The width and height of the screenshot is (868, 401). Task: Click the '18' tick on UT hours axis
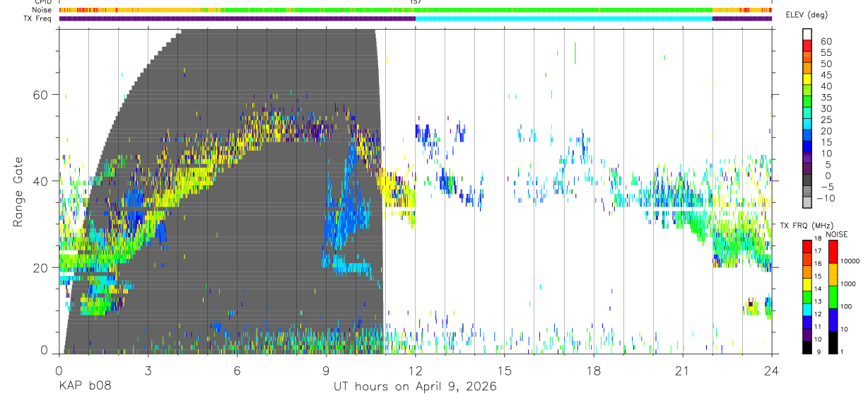click(x=594, y=370)
